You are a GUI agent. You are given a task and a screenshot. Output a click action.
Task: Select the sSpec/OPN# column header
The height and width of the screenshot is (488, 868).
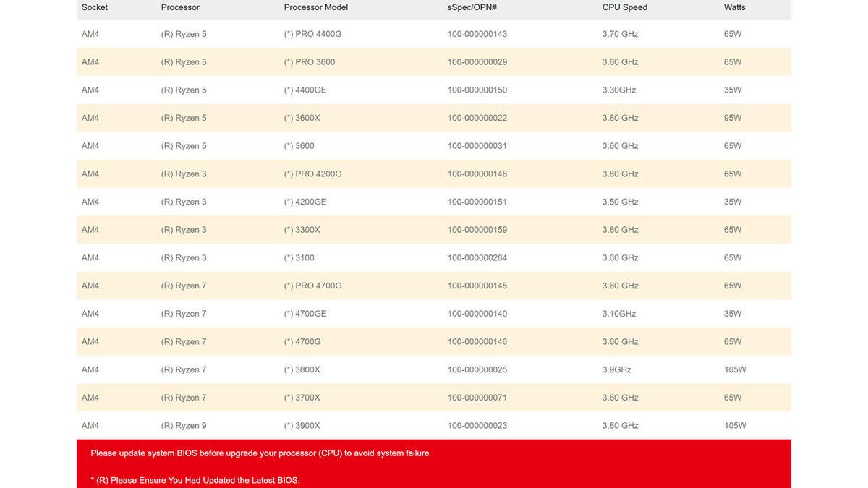(472, 7)
